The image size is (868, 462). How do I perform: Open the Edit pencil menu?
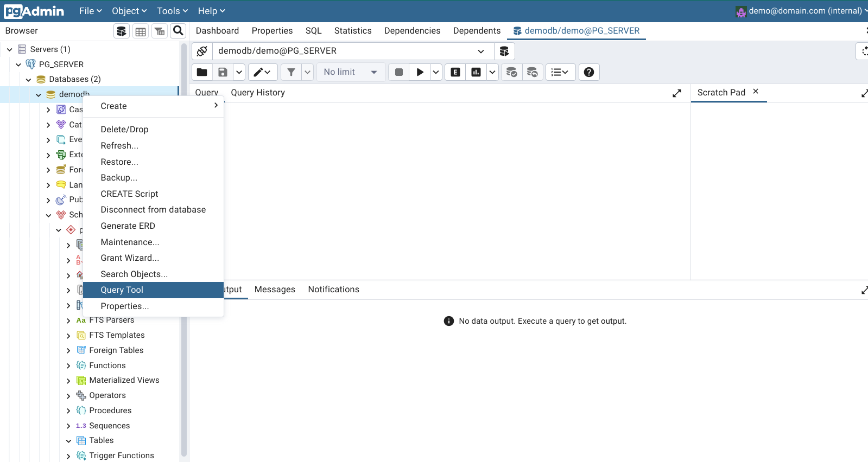[x=263, y=72]
